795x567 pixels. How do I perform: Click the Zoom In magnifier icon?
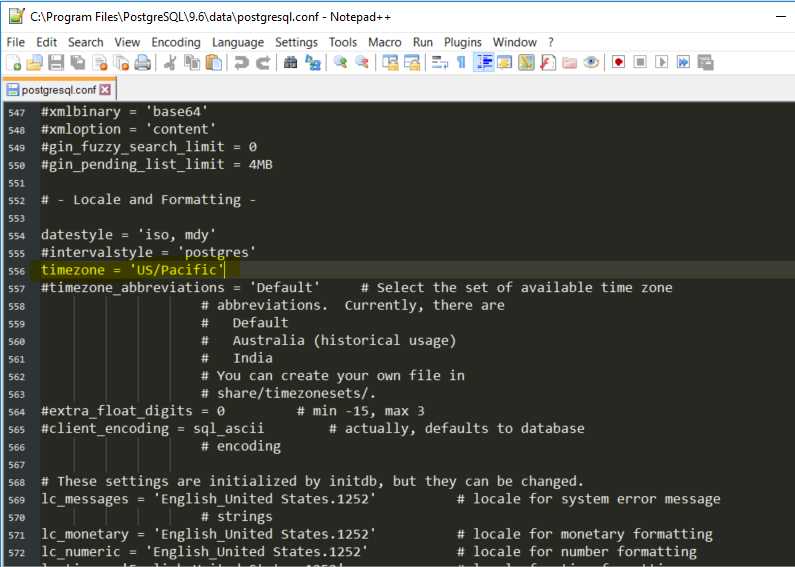pyautogui.click(x=340, y=62)
